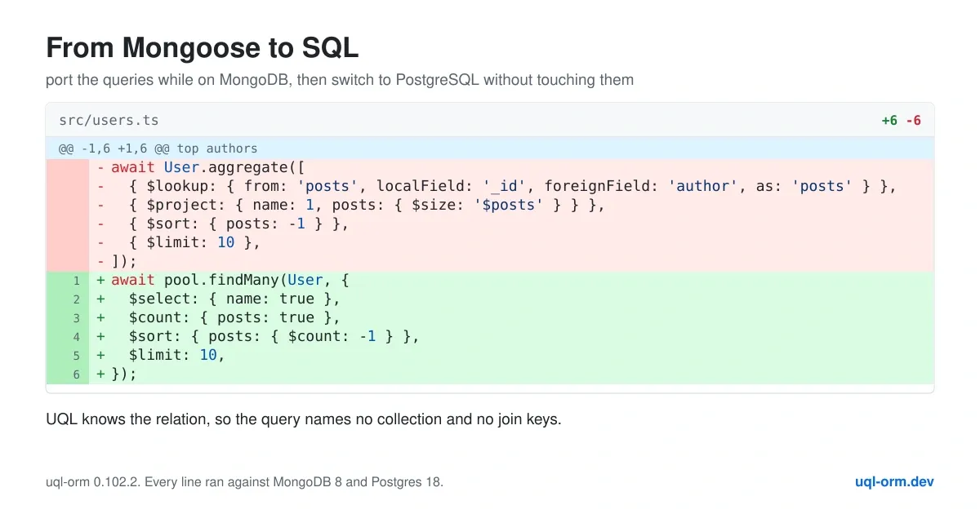
Task: Click the subtitle about switching to PostgreSQL
Action: coord(340,80)
